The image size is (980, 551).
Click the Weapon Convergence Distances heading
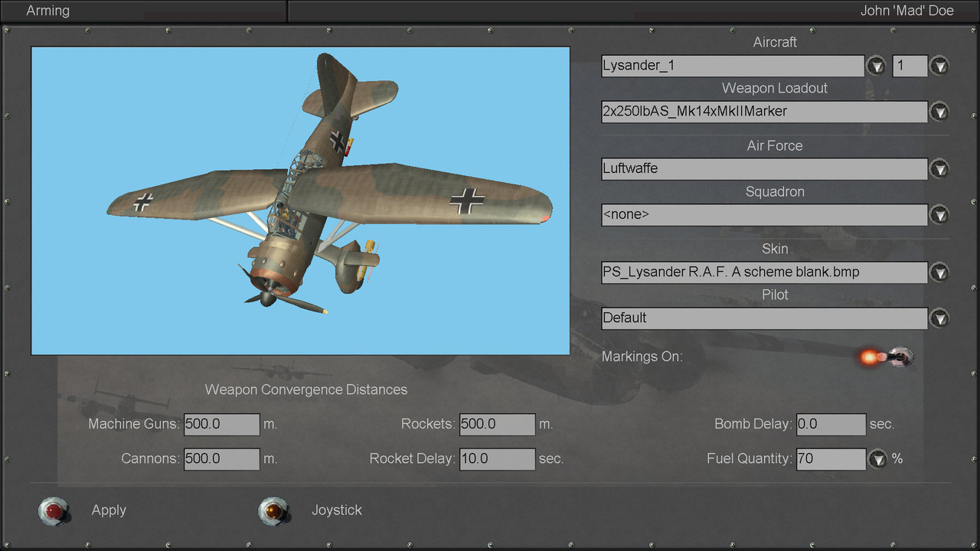[306, 390]
